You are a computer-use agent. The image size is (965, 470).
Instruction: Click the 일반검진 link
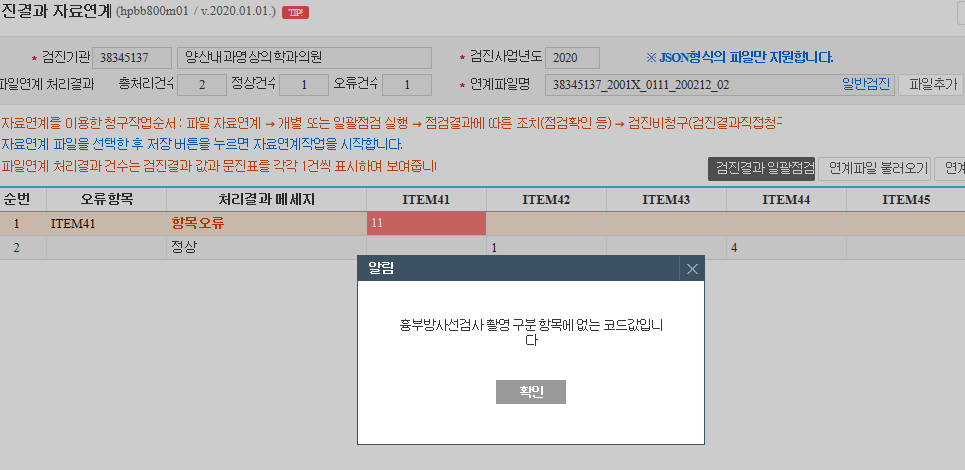(x=867, y=85)
